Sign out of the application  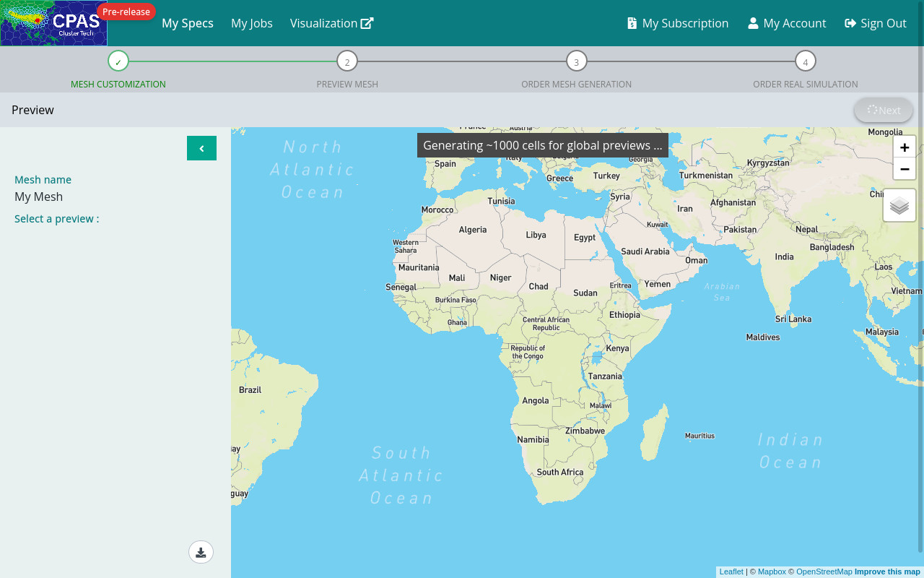[876, 23]
